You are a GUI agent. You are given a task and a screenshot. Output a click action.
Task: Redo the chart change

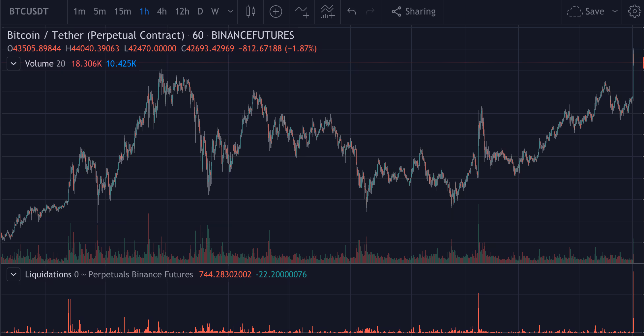(x=370, y=12)
